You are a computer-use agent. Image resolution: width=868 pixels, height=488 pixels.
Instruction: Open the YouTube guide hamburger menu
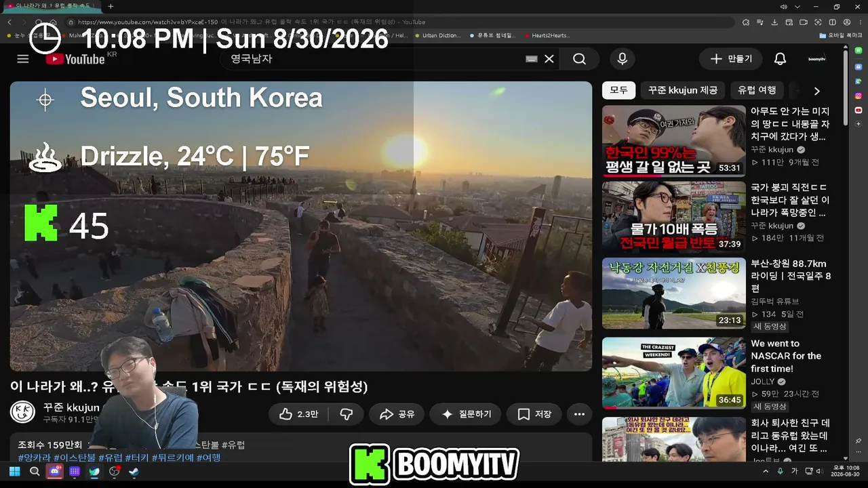pyautogui.click(x=23, y=59)
